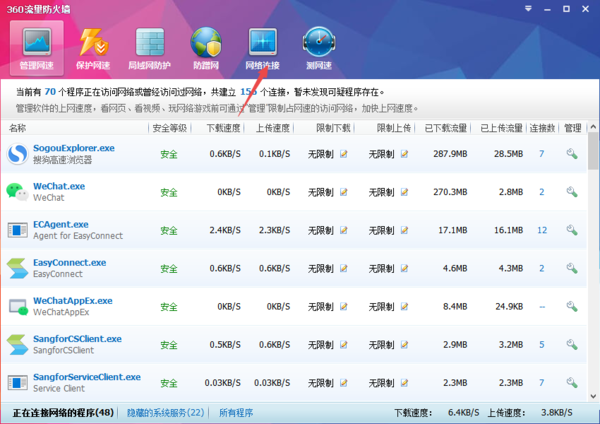Launch the 测网速 speed test
Image resolution: width=600 pixels, height=424 pixels.
[x=319, y=48]
